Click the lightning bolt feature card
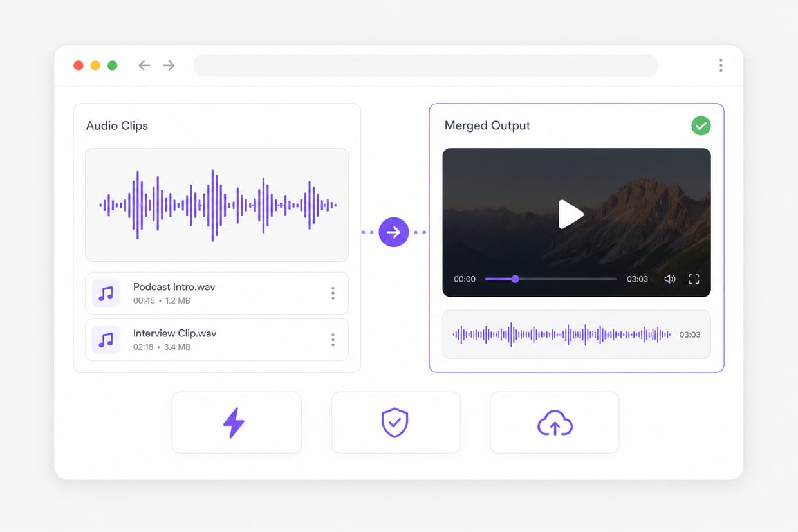Image resolution: width=798 pixels, height=532 pixels. 237,423
